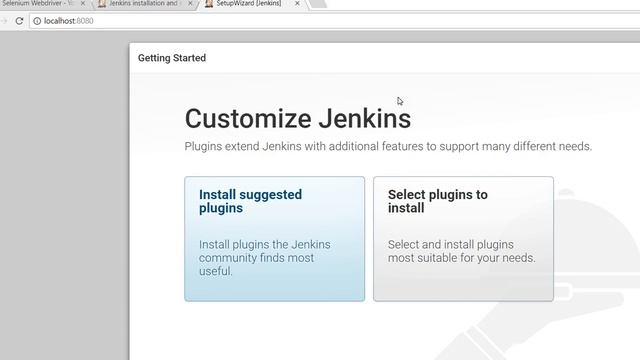
Task: Click the Jenkins favicon on SetupWizard tab
Action: click(x=209, y=4)
